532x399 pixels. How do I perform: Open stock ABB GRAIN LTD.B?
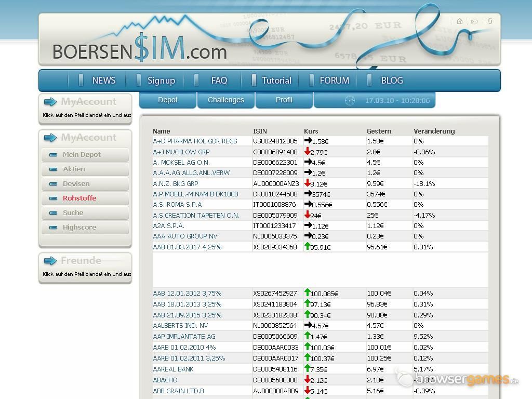click(179, 391)
